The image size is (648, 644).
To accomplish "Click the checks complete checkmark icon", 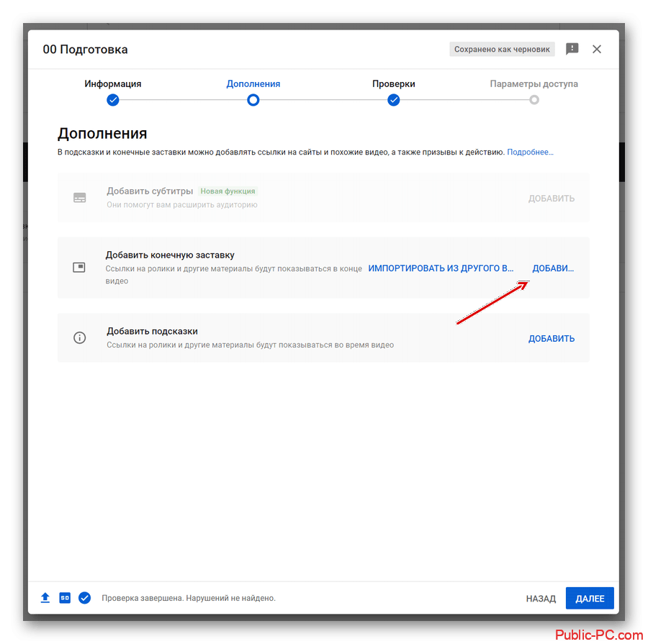I will (x=85, y=598).
